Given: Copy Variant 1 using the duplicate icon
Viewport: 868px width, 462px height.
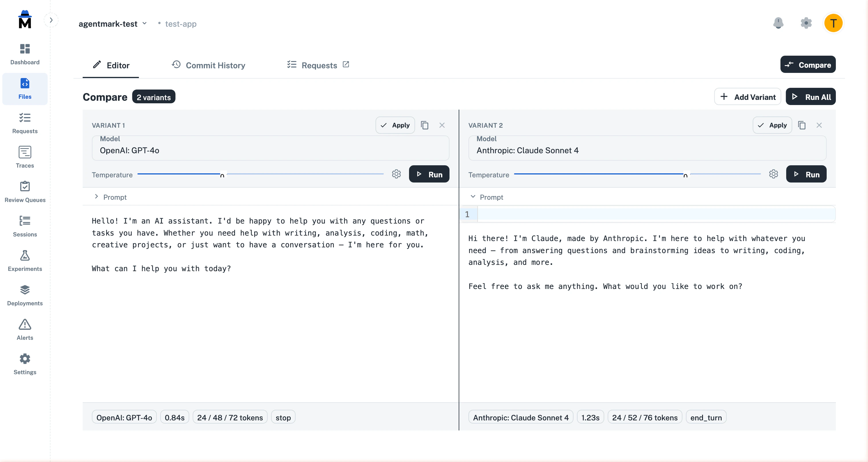Looking at the screenshot, I should (x=425, y=125).
